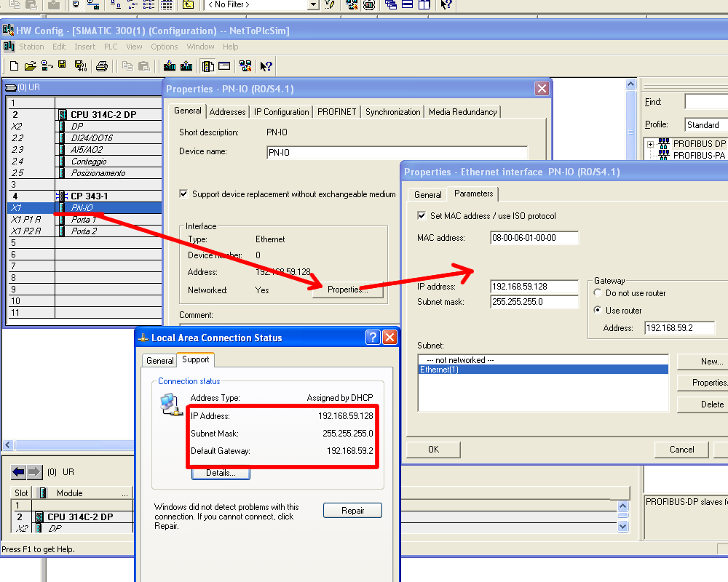Click the Download to Module icon

click(x=170, y=66)
